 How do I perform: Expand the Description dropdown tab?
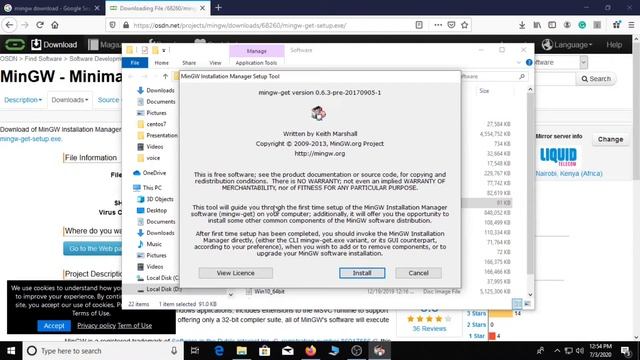coord(23,100)
